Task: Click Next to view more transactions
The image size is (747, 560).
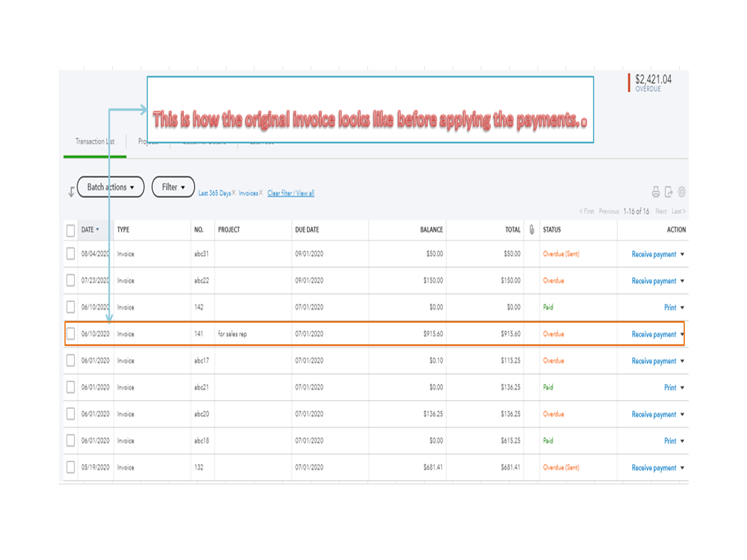Action: coord(661,211)
